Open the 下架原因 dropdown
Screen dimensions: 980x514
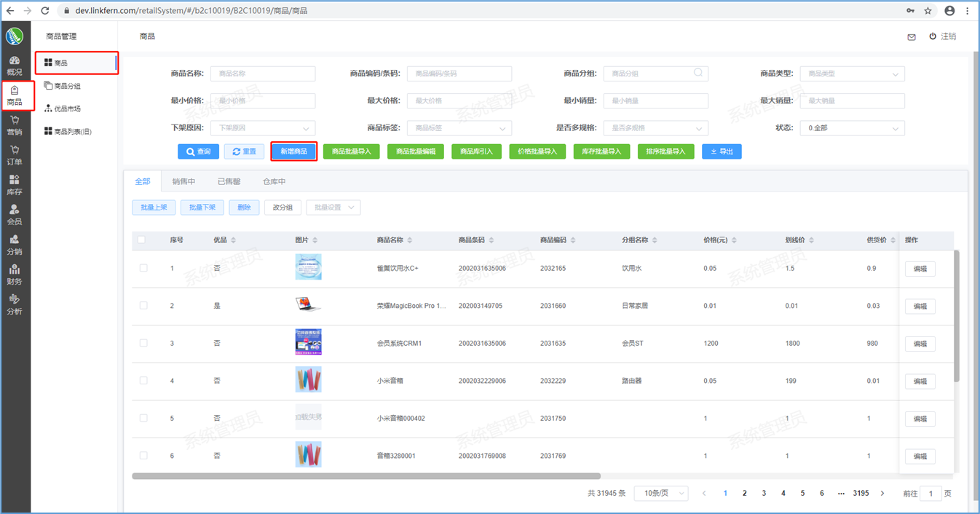click(263, 128)
